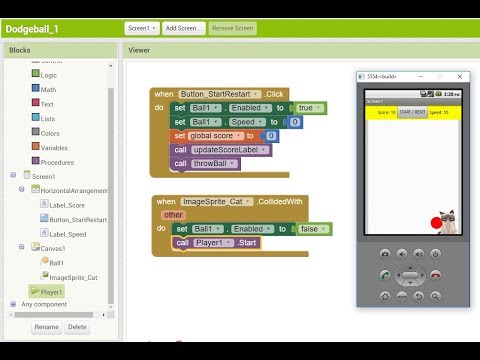Select the Label_Speed label icon
This screenshot has width=480, height=360.
[x=44, y=233]
